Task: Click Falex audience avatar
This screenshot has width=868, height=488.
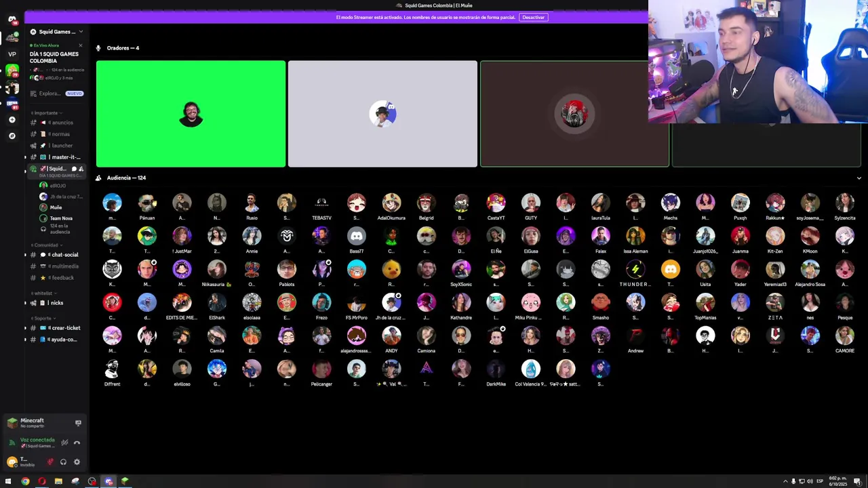Action: pyautogui.click(x=601, y=236)
